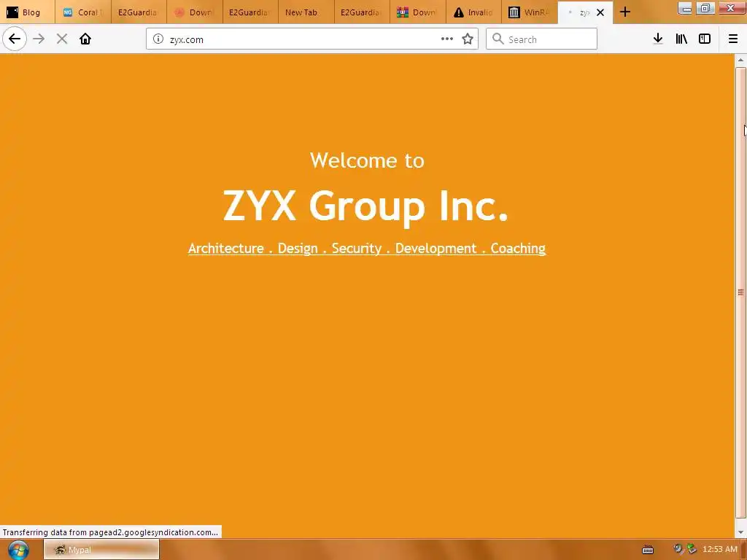Go back to previous page

[15, 39]
